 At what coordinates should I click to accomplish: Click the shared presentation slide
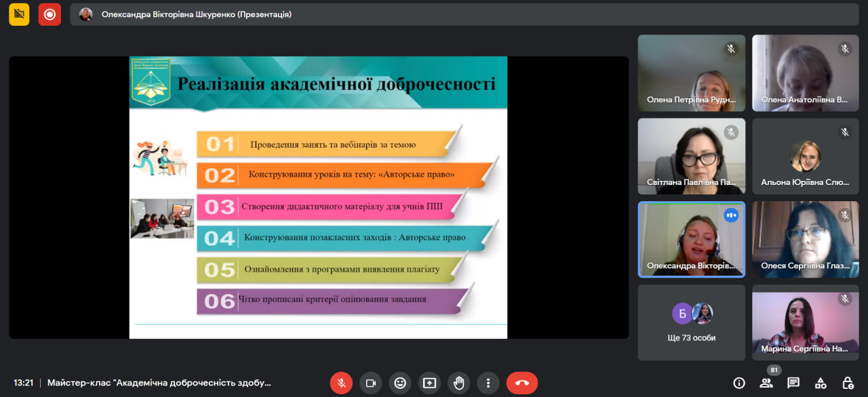(x=318, y=197)
